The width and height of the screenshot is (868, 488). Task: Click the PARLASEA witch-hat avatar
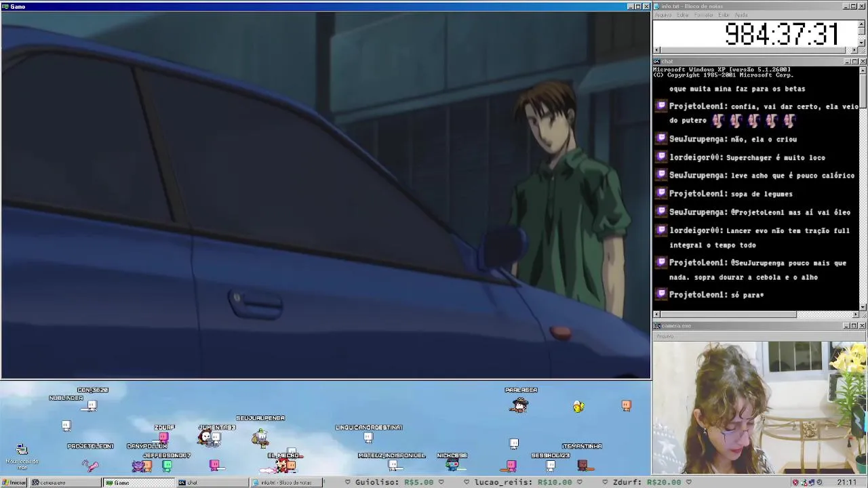519,405
